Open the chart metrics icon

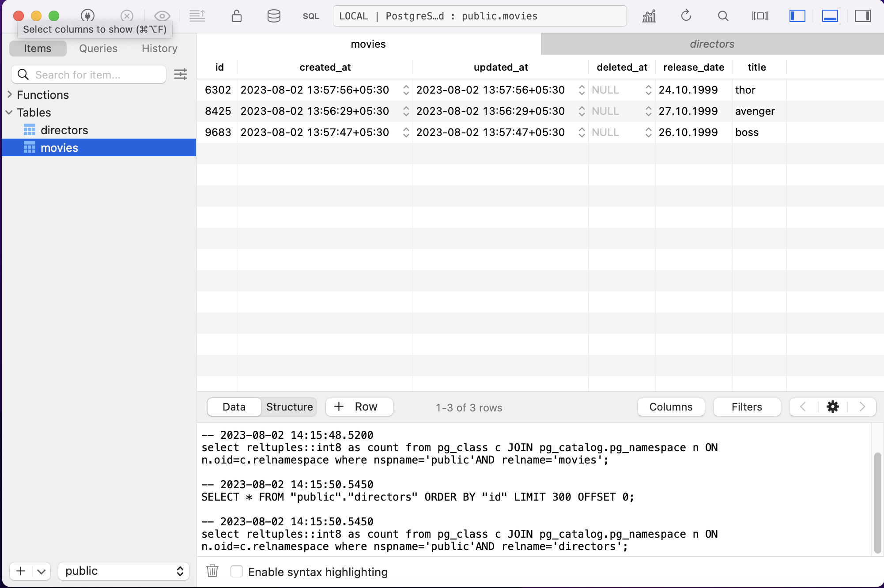point(649,16)
